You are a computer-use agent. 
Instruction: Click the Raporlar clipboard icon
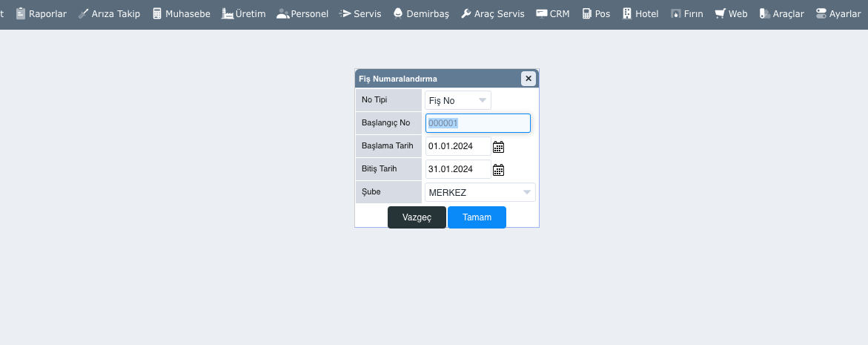[x=21, y=13]
